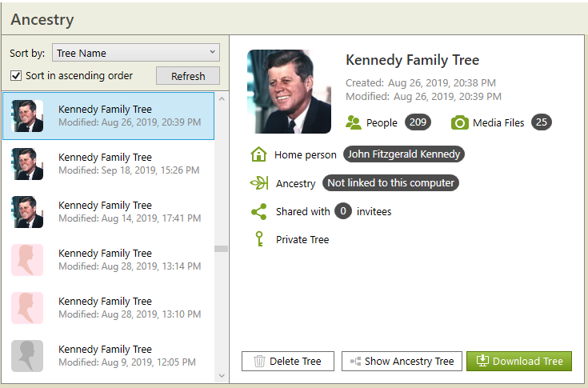The image size is (588, 388).
Task: Click the green People icon
Action: pyautogui.click(x=354, y=122)
